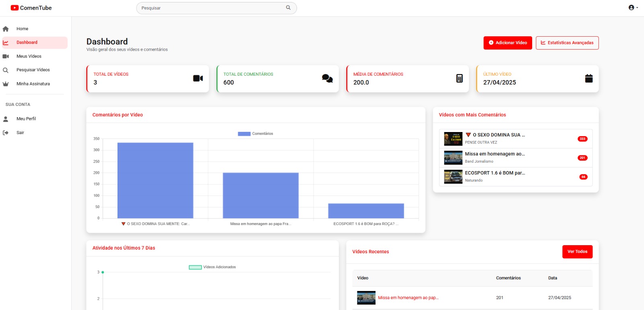Click the search magnifier icon in search bar
Image resolution: width=644 pixels, height=310 pixels.
point(288,8)
